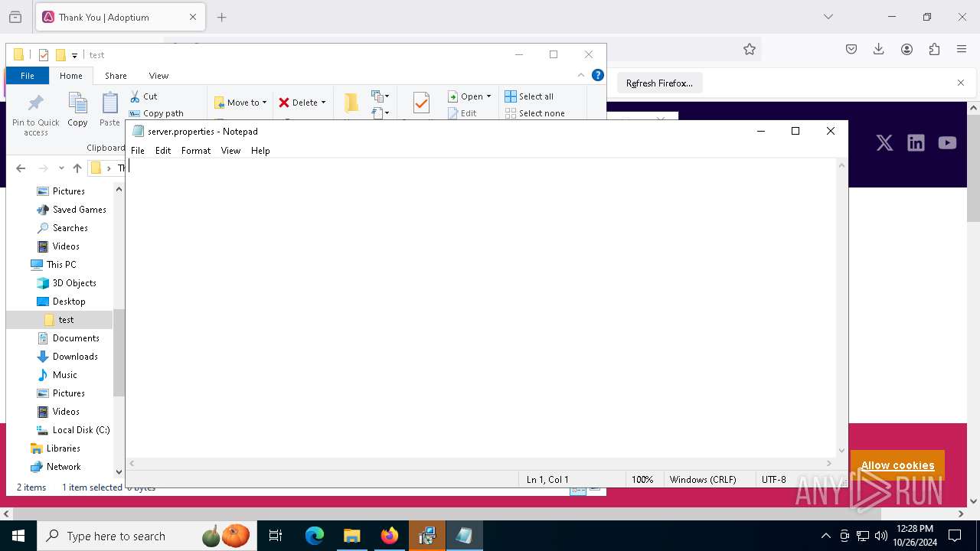
Task: Click the Windows Start button
Action: click(18, 536)
